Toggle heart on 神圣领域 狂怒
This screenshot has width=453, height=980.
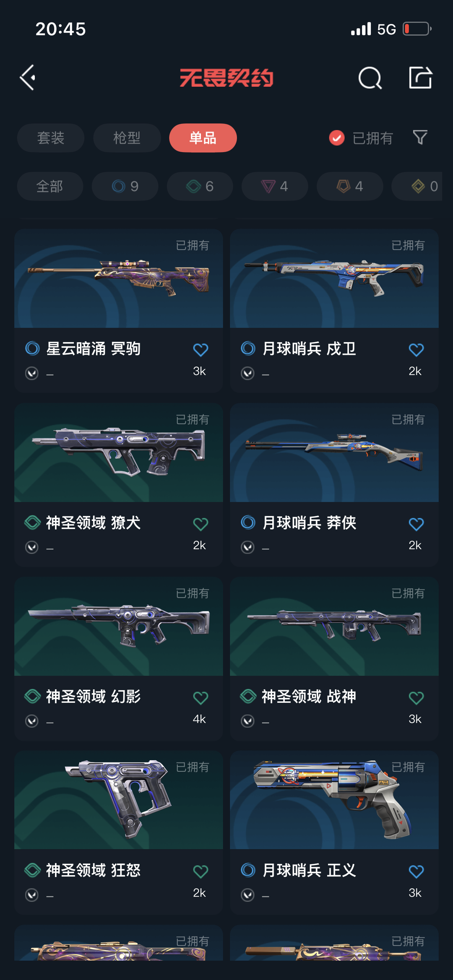[200, 871]
